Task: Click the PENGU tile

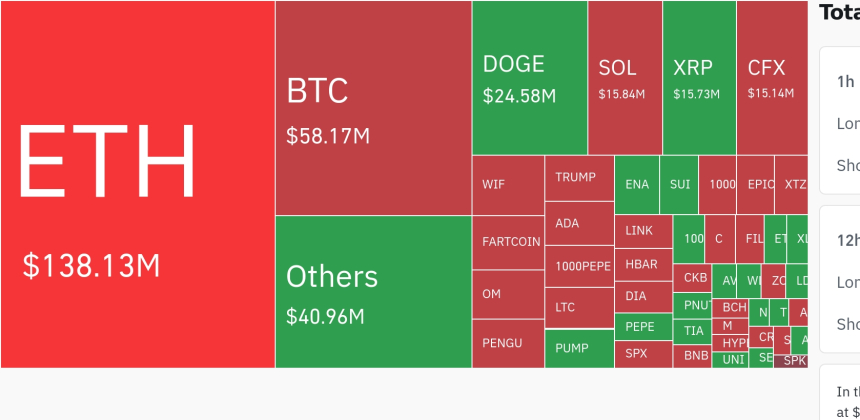Action: coord(508,344)
